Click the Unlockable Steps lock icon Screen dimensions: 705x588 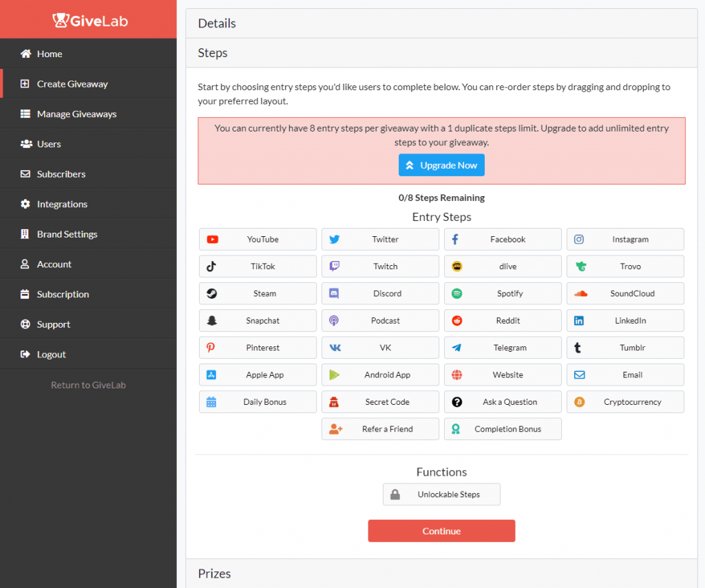pos(395,494)
